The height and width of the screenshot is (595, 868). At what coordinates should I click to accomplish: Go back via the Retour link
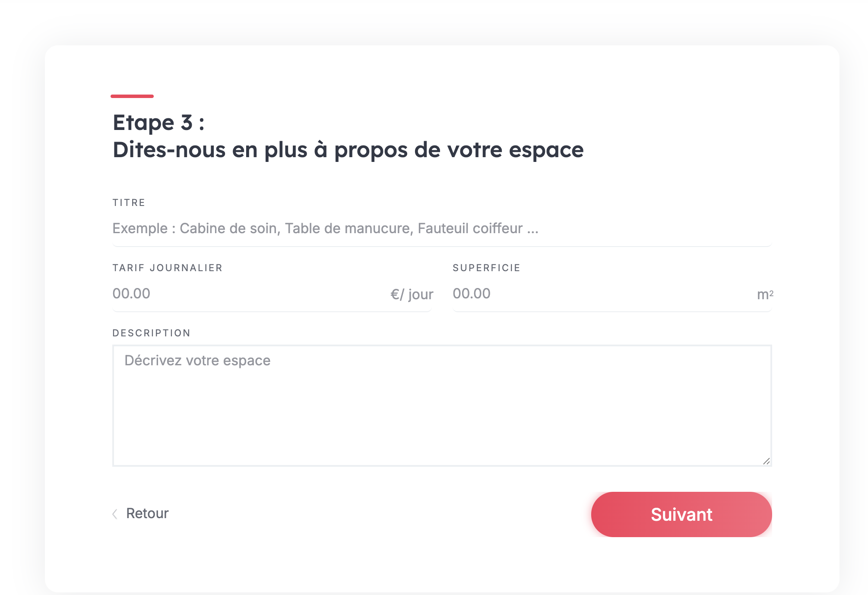click(147, 513)
